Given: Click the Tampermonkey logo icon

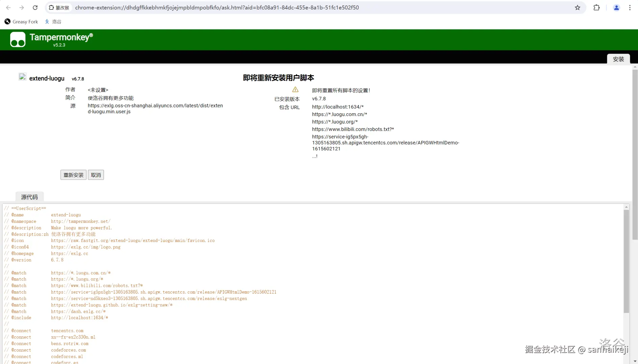Looking at the screenshot, I should (x=18, y=39).
